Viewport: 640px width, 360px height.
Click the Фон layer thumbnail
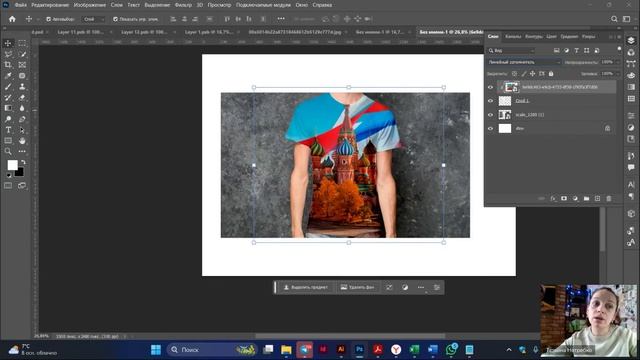505,129
